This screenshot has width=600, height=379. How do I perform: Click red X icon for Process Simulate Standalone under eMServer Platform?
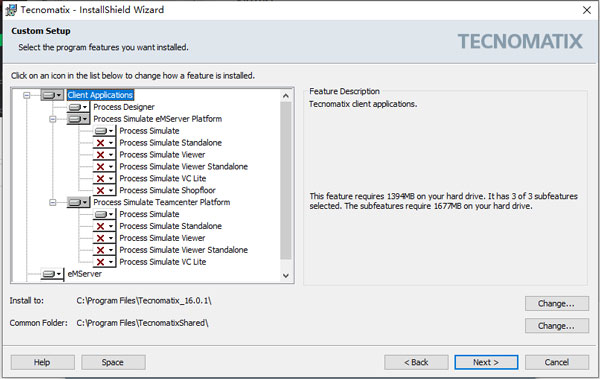tap(104, 143)
